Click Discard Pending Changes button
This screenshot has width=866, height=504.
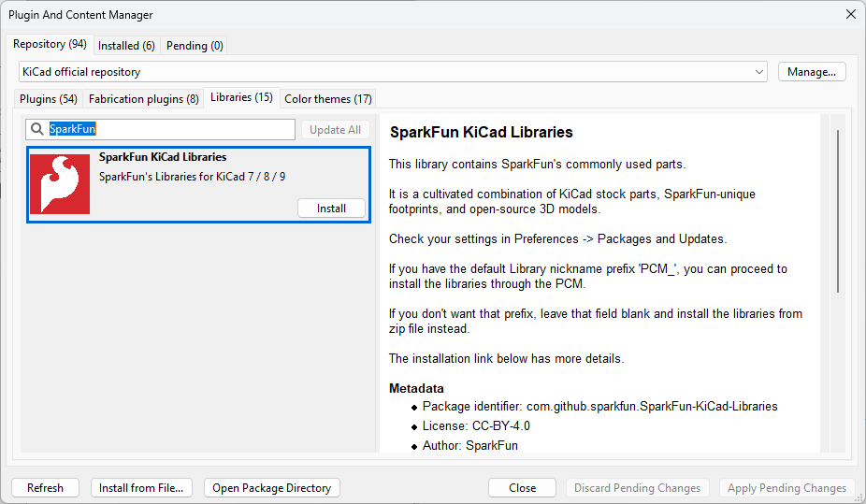[638, 488]
